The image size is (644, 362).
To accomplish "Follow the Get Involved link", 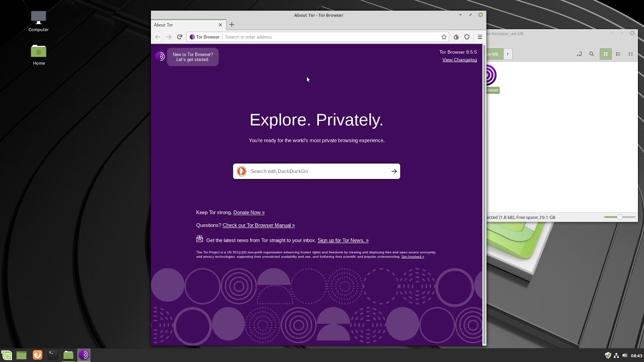I will pos(413,256).
